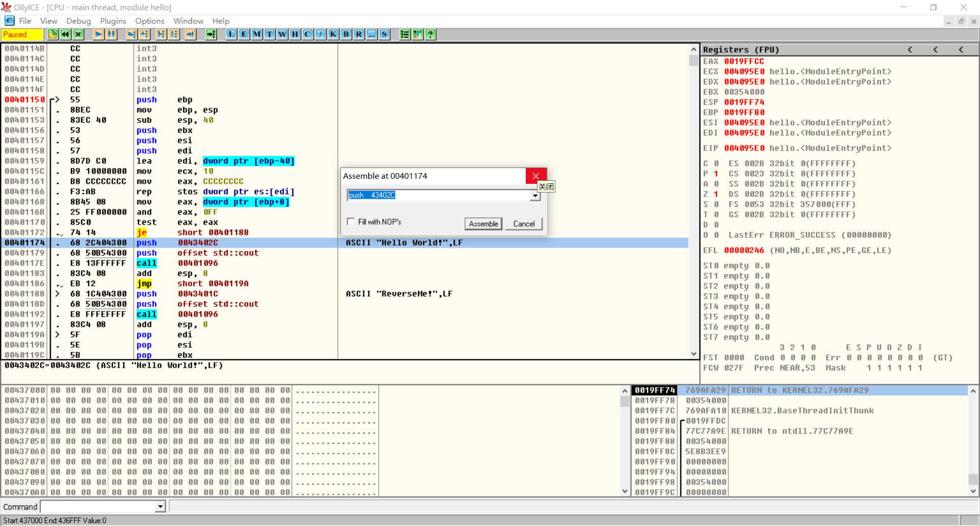Image resolution: width=980 pixels, height=526 pixels.
Task: Open the Debug menu
Action: click(x=79, y=21)
